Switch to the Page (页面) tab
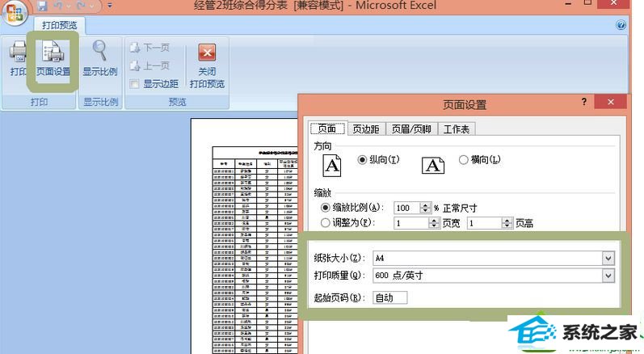The height and width of the screenshot is (354, 644). pyautogui.click(x=327, y=129)
